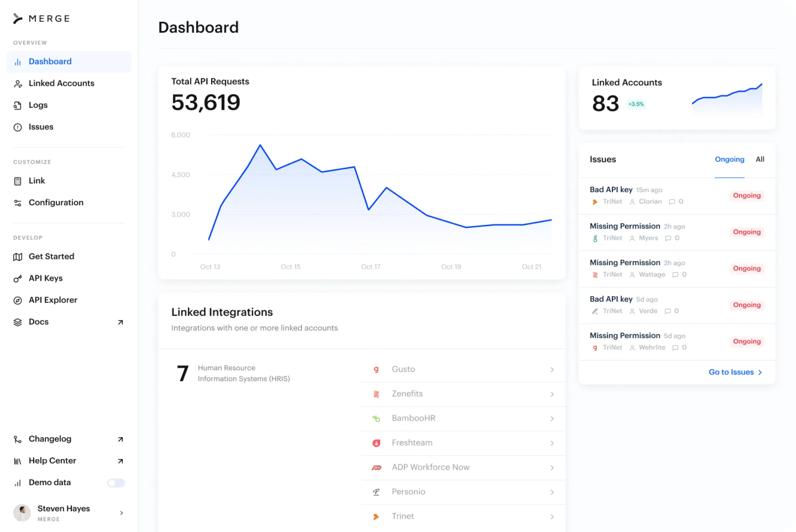
Task: Open the Logs section
Action: 38,105
